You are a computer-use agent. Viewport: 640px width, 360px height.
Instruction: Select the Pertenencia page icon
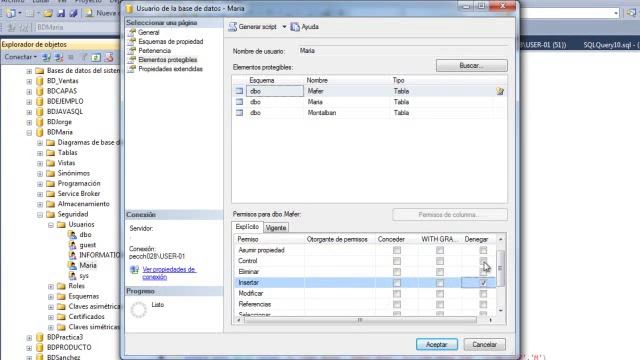click(x=131, y=51)
